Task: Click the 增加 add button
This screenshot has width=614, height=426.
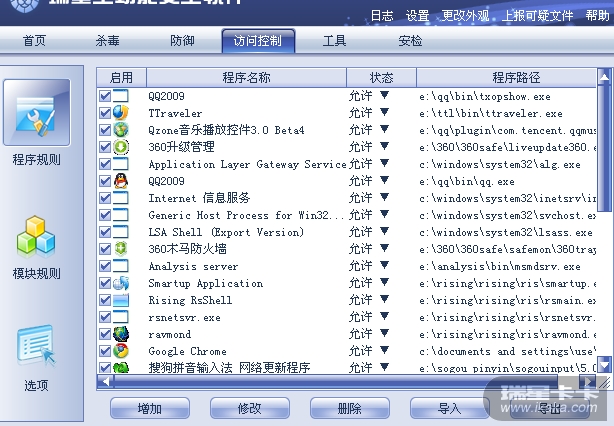Action: [x=150, y=408]
